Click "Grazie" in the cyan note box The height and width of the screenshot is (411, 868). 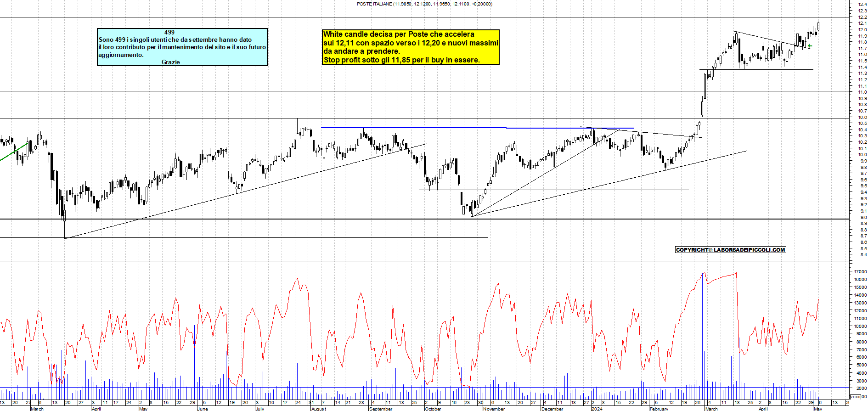[171, 62]
